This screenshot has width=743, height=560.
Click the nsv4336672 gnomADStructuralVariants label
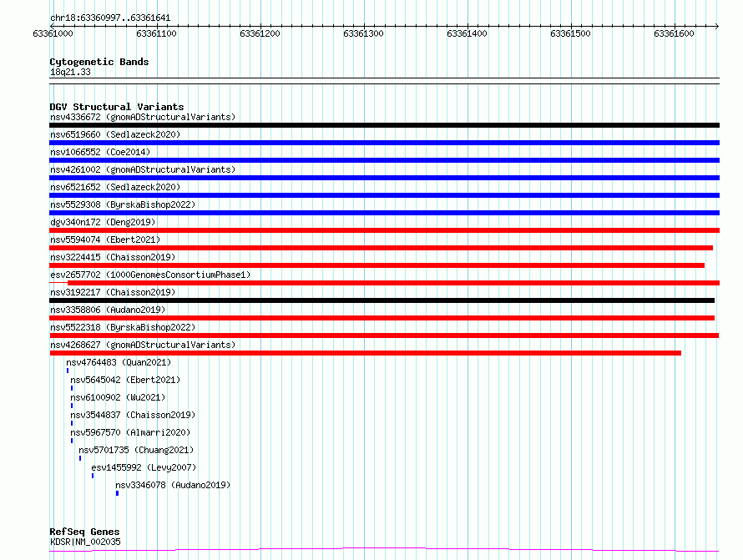click(143, 117)
